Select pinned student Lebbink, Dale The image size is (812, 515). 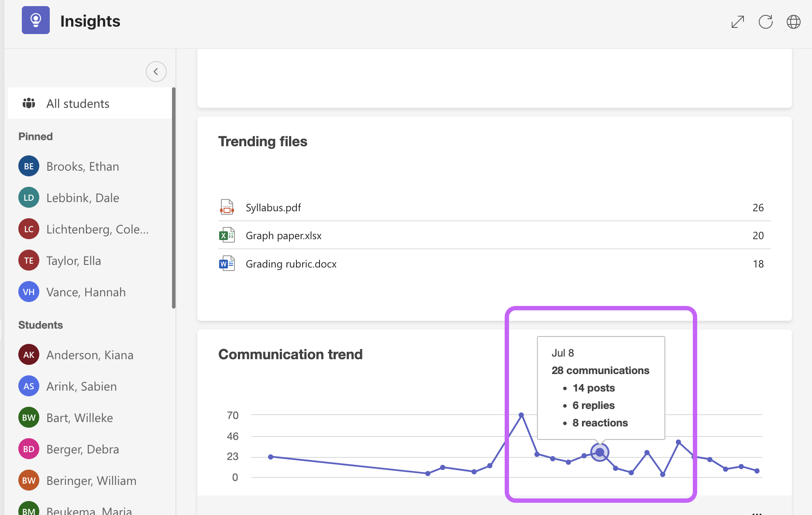pos(83,198)
